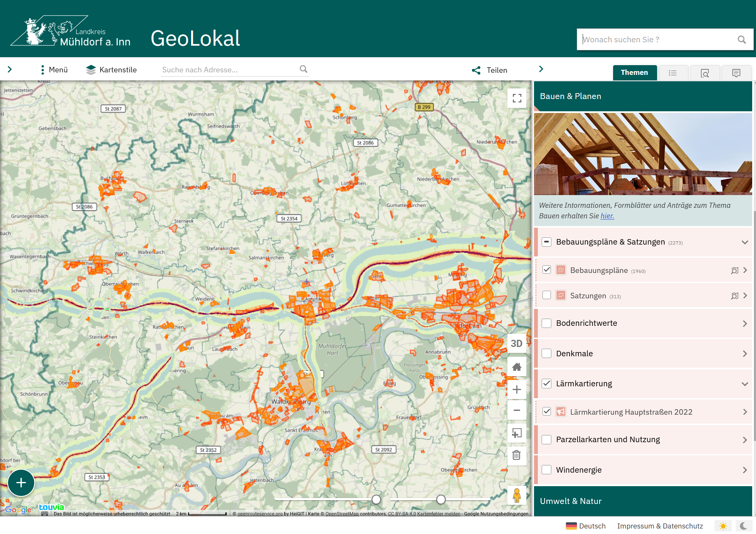The height and width of the screenshot is (534, 756).
Task: Click the moon dark mode icon
Action: [x=743, y=526]
